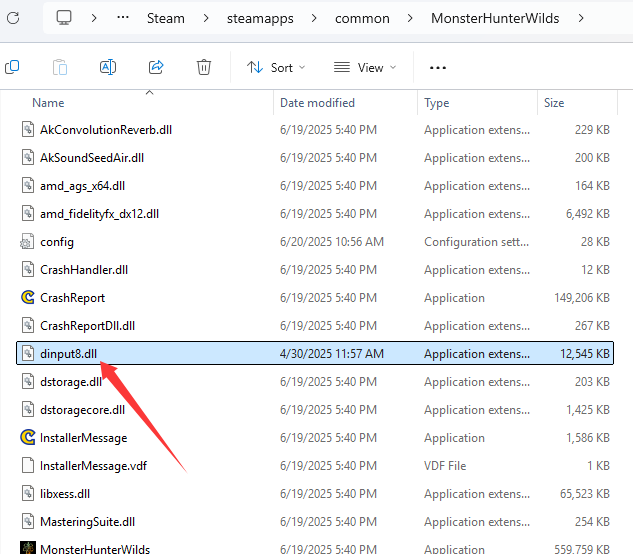633x554 pixels.
Task: Click the Paste icon in toolbar
Action: tap(60, 67)
